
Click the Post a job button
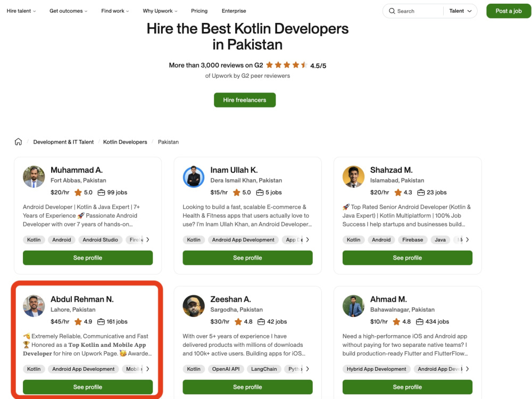coord(509,11)
